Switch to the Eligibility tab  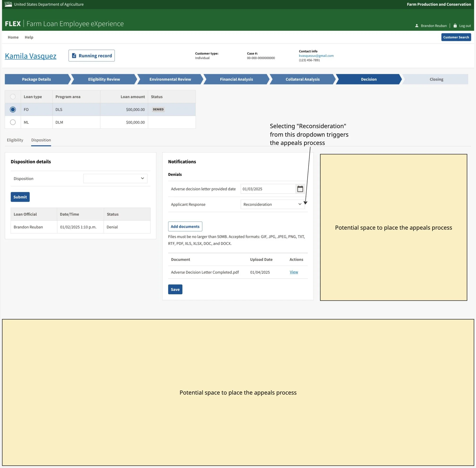[x=15, y=140]
